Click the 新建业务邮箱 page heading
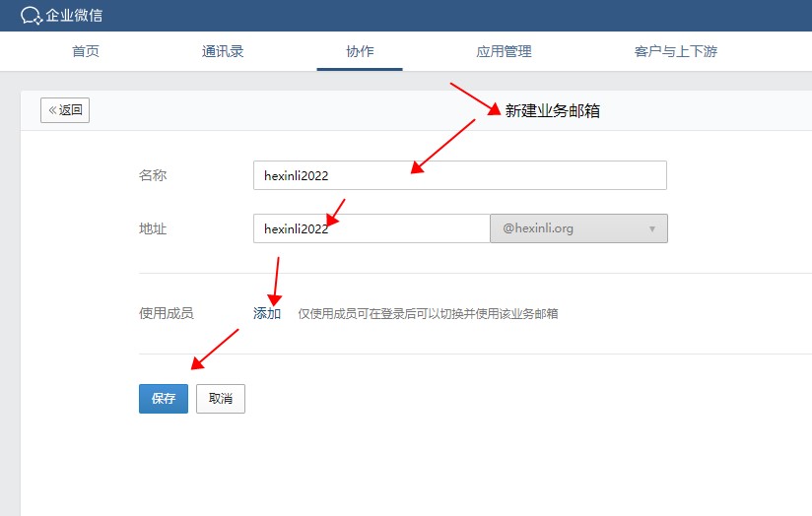 553,111
